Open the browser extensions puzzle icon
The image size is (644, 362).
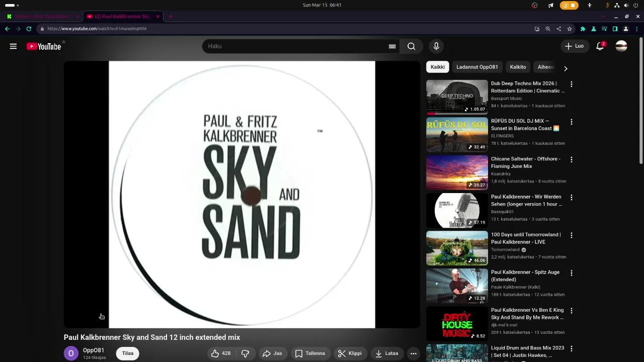click(x=583, y=29)
